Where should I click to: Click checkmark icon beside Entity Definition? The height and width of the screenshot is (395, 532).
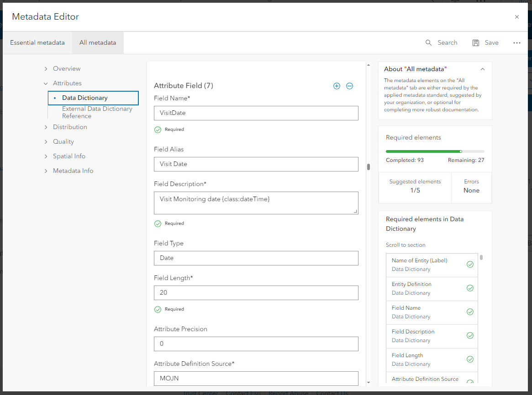coord(470,288)
